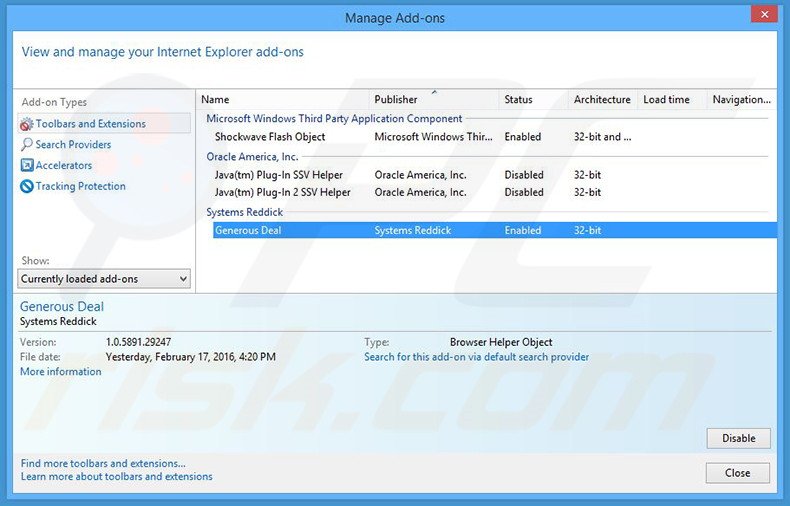Sort list by Publisher column header

tap(434, 100)
